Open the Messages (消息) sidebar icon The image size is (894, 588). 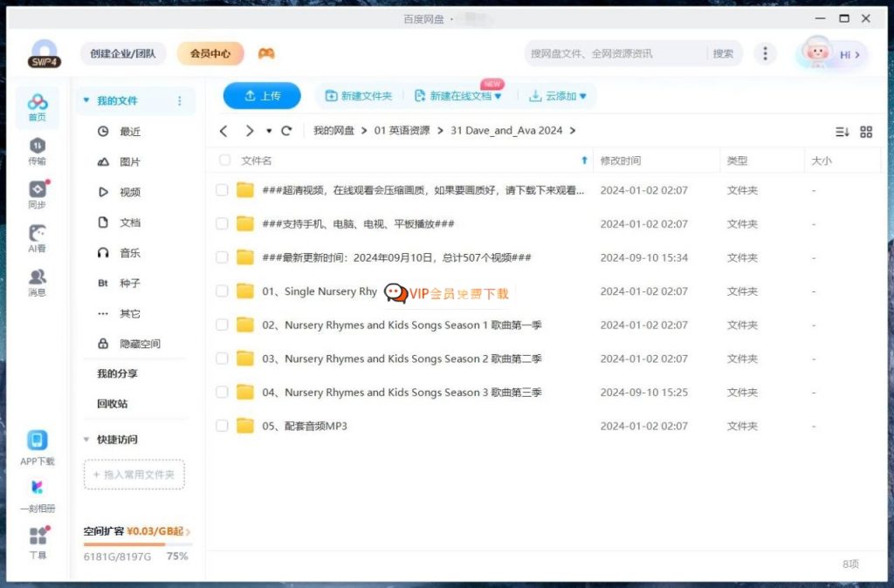tap(37, 283)
